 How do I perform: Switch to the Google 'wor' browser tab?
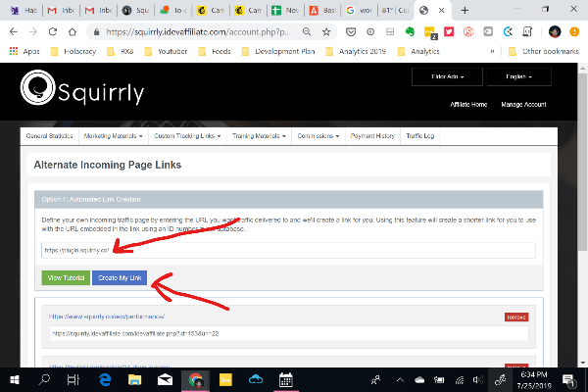point(359,10)
